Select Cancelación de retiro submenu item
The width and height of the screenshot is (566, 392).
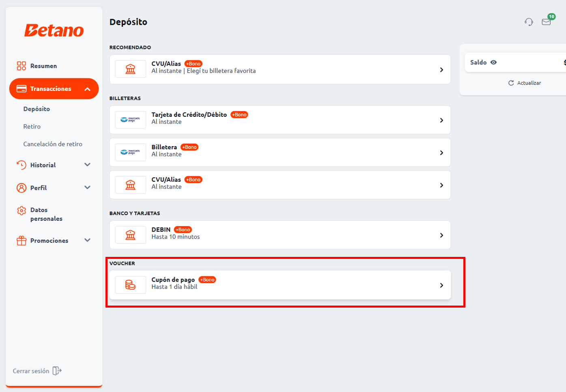pyautogui.click(x=53, y=144)
